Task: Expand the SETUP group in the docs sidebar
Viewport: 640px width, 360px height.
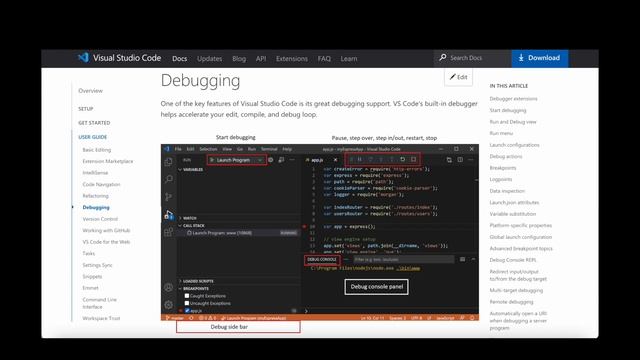Action: point(86,109)
